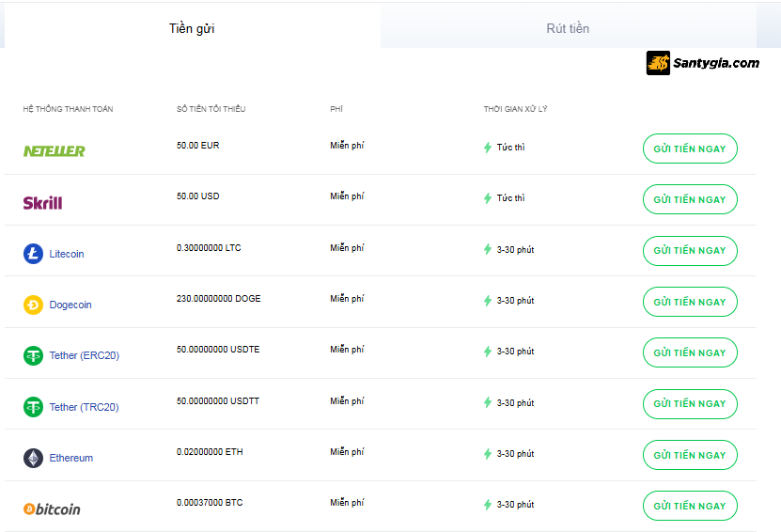Select the 0.02000000 ETH value

click(x=210, y=452)
